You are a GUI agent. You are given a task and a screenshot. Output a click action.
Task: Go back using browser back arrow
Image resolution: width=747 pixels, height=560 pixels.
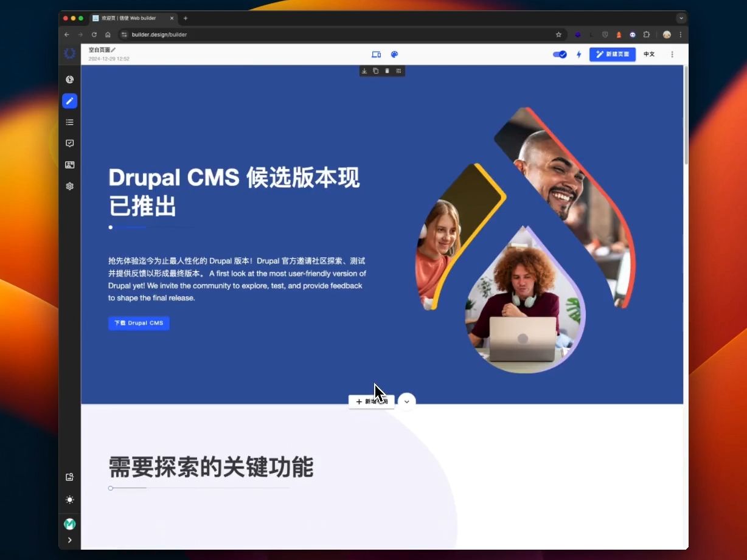click(67, 35)
